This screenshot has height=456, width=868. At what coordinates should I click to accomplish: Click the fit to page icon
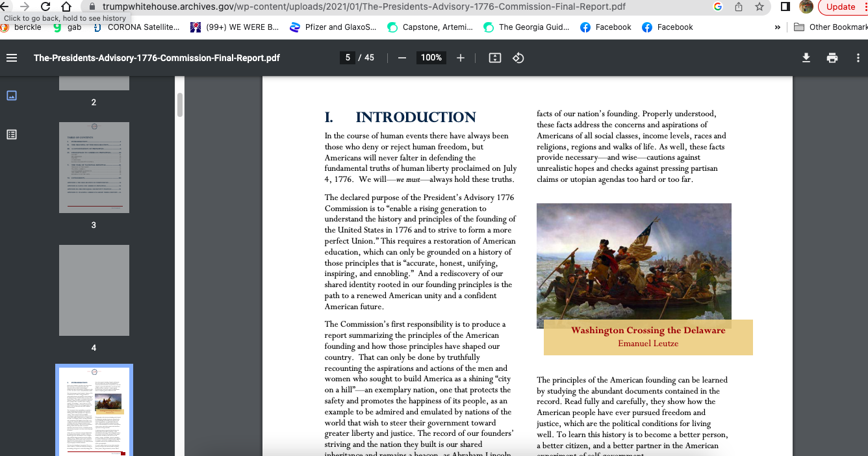click(495, 58)
